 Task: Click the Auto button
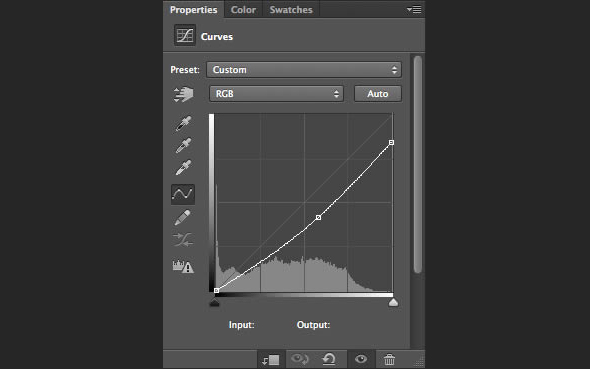pos(378,94)
